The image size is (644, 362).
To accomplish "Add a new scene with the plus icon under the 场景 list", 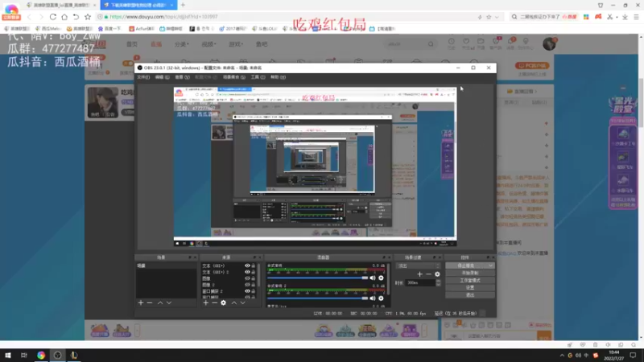I will 141,303.
